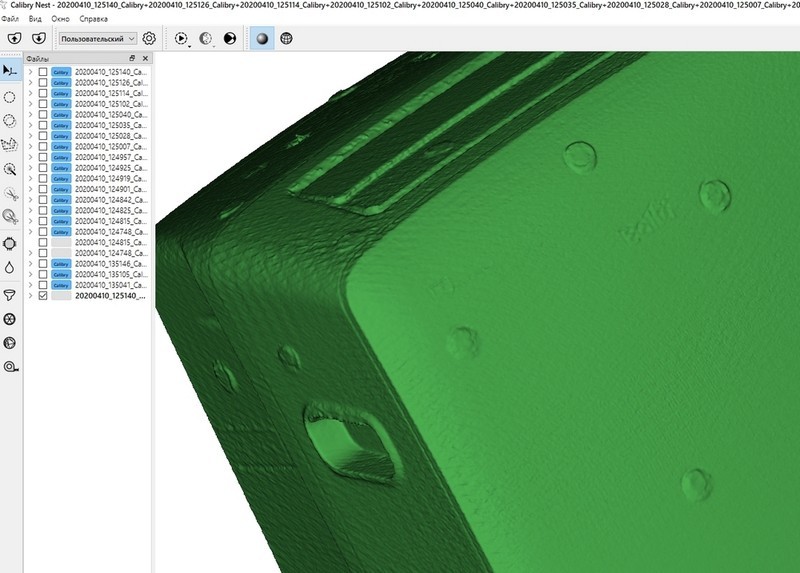
Task: Undock the Файлы panel using float button
Action: (x=132, y=59)
